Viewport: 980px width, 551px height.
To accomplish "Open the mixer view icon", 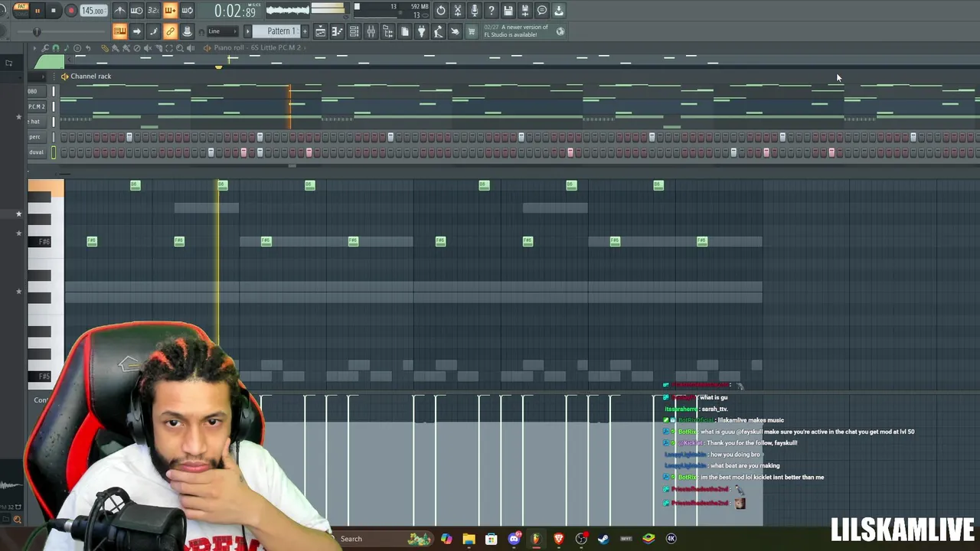I will [371, 31].
